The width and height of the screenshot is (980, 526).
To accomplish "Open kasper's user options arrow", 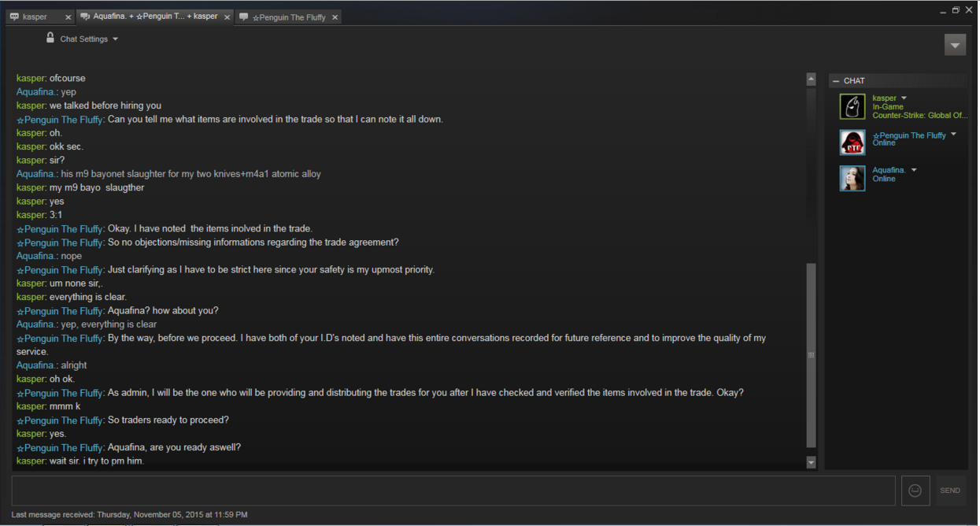I will click(904, 98).
